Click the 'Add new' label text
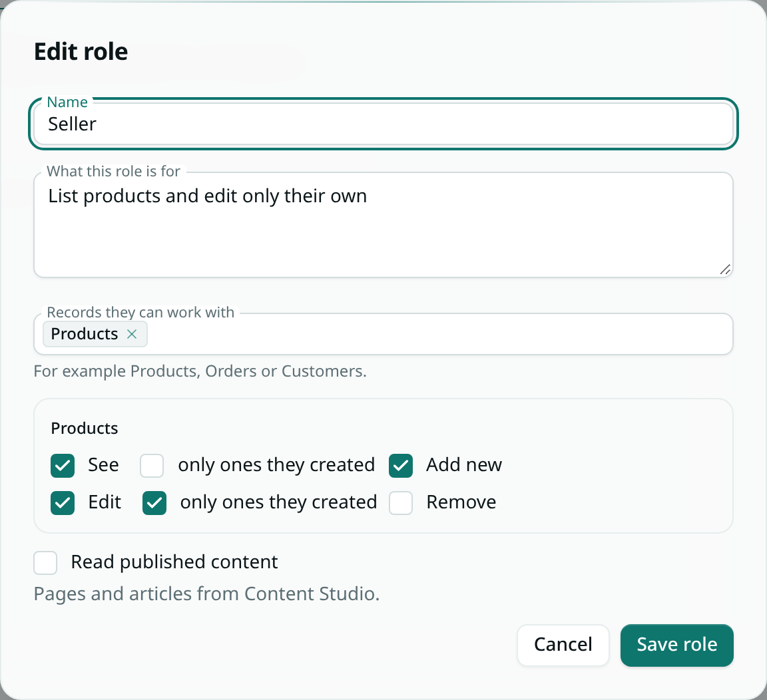The height and width of the screenshot is (700, 767). tap(463, 464)
